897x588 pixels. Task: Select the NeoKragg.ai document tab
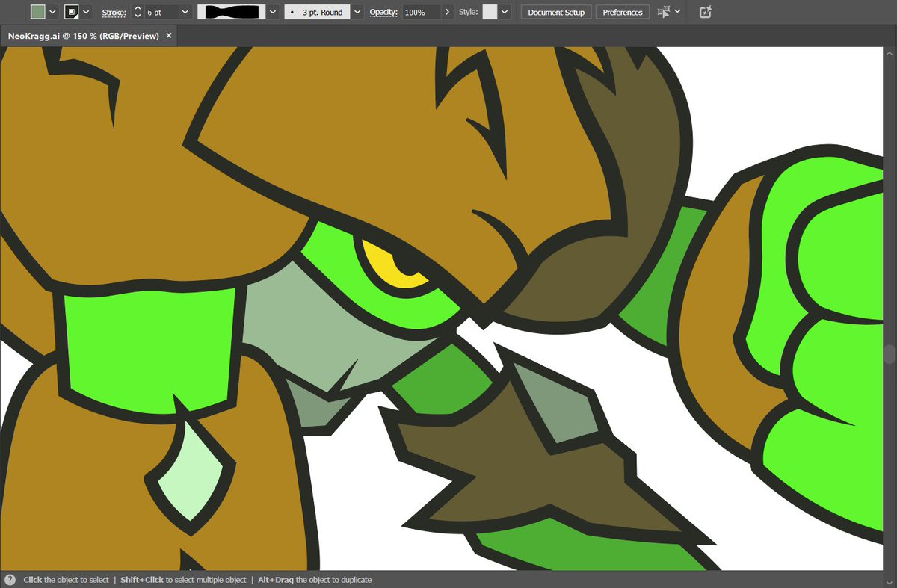84,36
